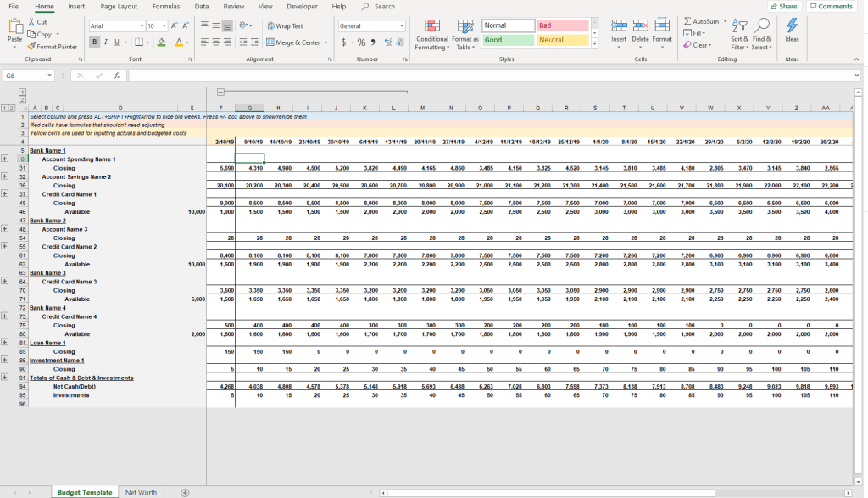The image size is (868, 498).
Task: Click the Insert Function fx icon
Action: click(x=116, y=76)
